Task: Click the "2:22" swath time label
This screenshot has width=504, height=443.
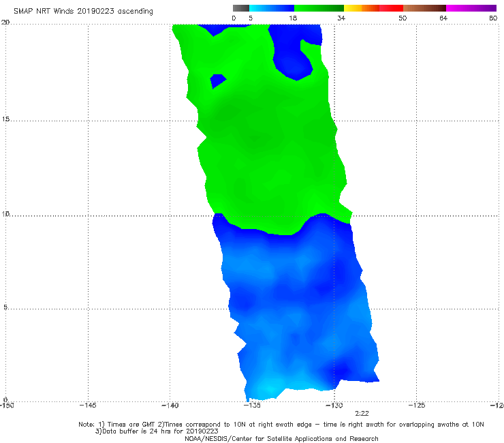Action: click(x=362, y=414)
